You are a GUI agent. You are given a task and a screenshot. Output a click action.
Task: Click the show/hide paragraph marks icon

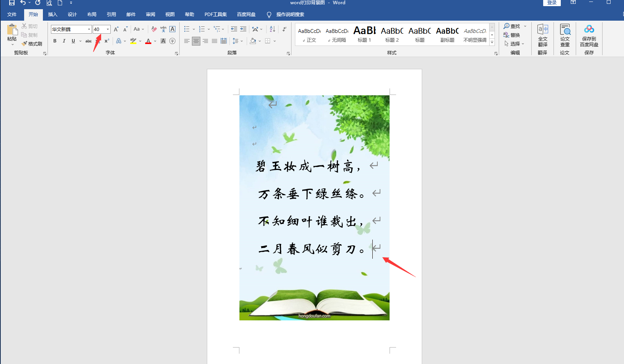(284, 29)
